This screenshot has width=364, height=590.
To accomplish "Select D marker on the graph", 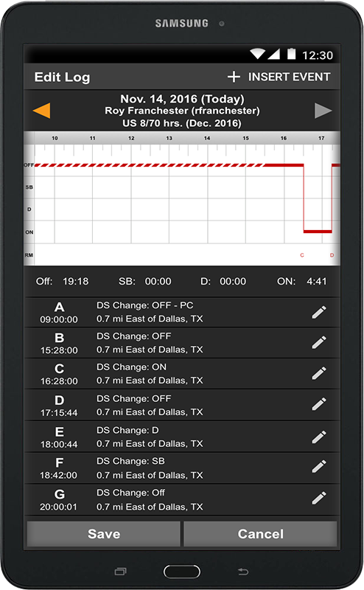I will point(332,255).
